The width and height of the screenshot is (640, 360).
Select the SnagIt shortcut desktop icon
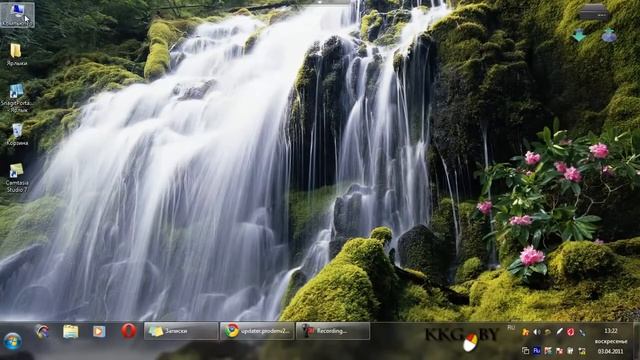(17, 98)
